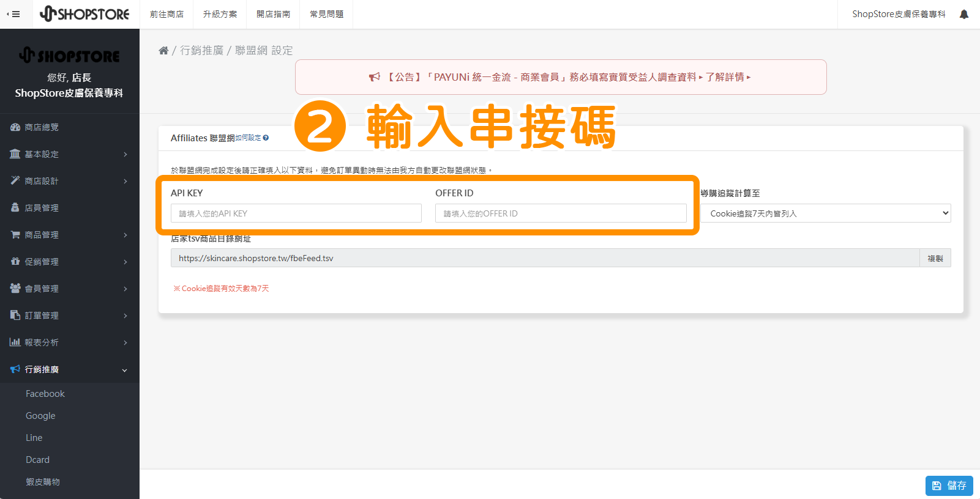980x499 pixels.
Task: Select 升級方案 in the top menu
Action: point(220,14)
